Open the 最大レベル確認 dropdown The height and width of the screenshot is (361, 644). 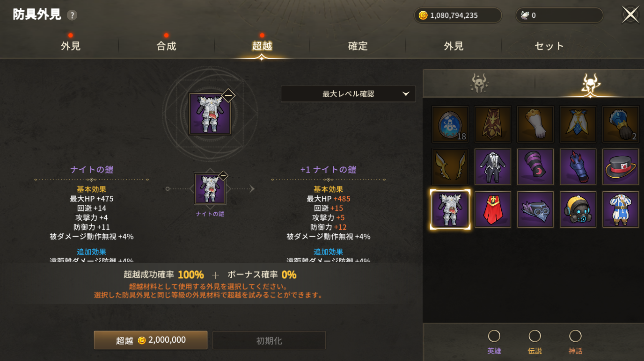tap(348, 94)
